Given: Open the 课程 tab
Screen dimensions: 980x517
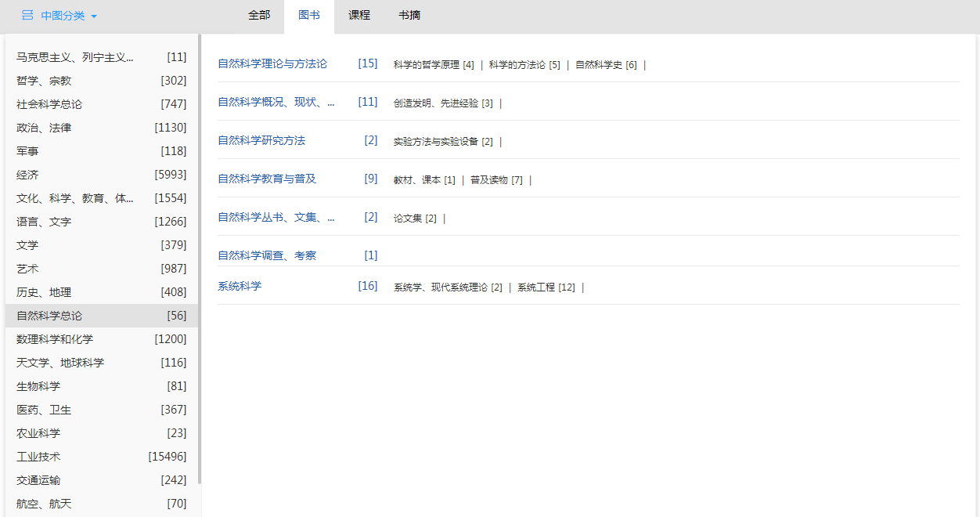Looking at the screenshot, I should click(359, 16).
